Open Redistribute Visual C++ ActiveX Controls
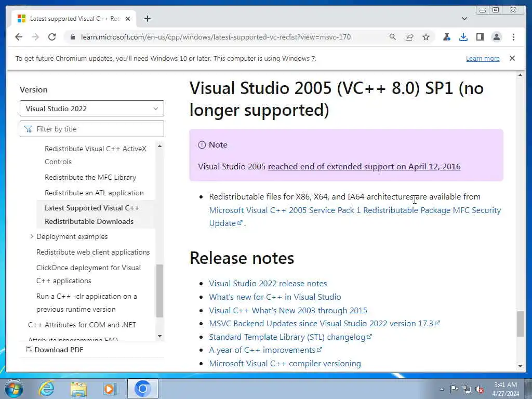Viewport: 532px width, 399px height. tap(96, 155)
